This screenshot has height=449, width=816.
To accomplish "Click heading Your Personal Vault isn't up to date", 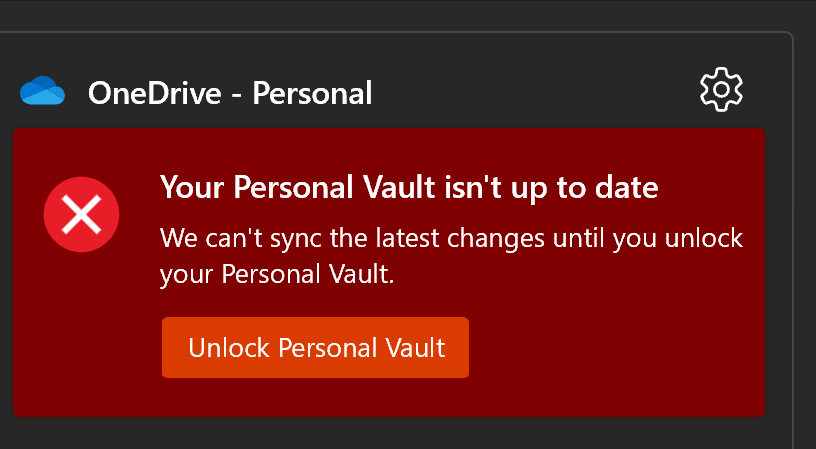I will point(409,187).
